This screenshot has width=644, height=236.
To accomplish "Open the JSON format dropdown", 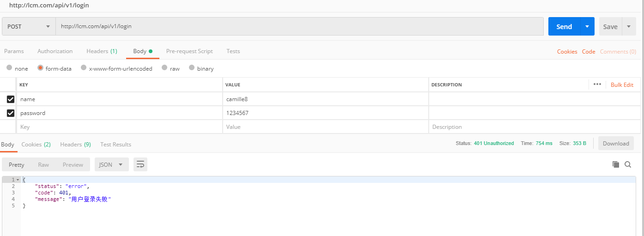I will (x=111, y=164).
